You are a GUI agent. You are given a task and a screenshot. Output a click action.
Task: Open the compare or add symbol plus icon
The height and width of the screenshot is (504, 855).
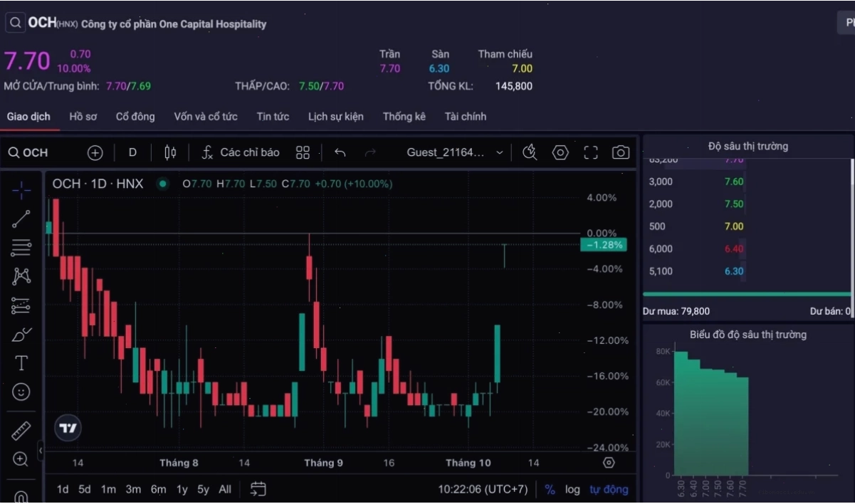[95, 152]
